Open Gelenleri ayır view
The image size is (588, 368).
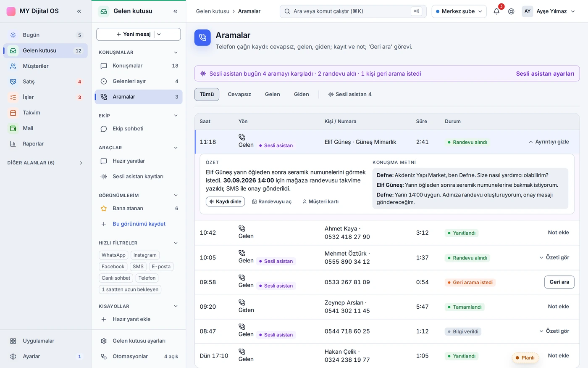click(139, 81)
